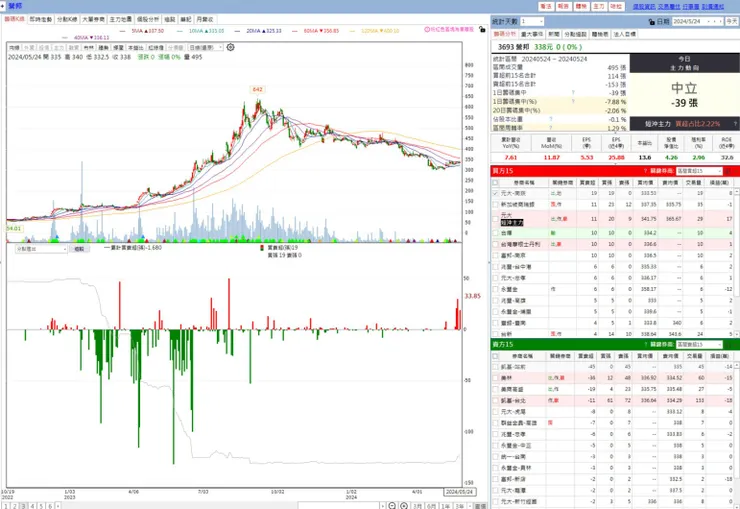Toggle select-all checkbox in the 買方15 header
Image resolution: width=740 pixels, height=509 pixels.
click(495, 183)
